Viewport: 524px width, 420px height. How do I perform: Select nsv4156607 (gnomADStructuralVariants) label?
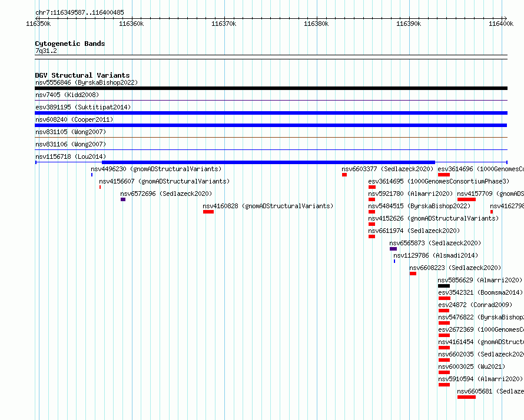pyautogui.click(x=164, y=181)
